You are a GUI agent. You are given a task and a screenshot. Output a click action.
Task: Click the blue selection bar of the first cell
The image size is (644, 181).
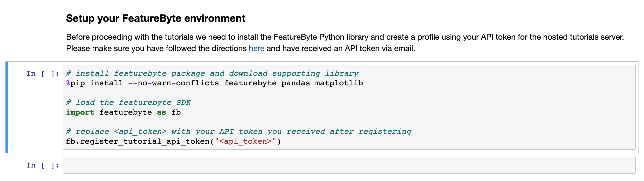click(x=7, y=107)
